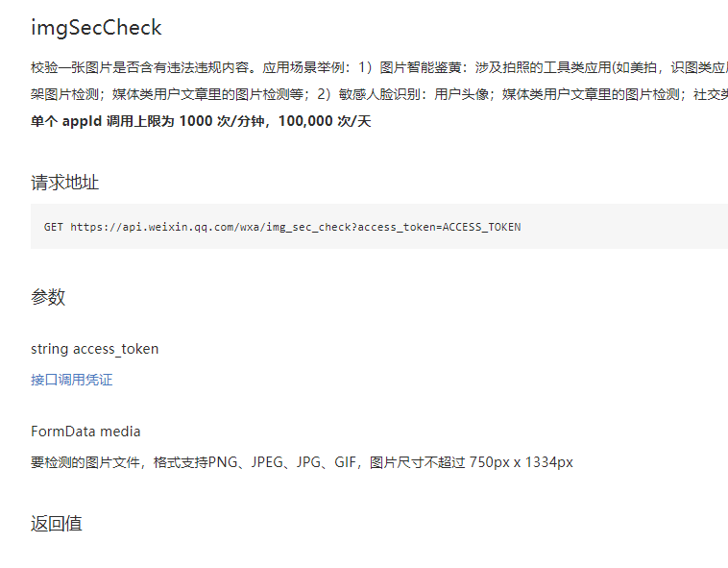728x568 pixels.
Task: Click the bold appId 调用上限 limit line
Action: point(201,121)
